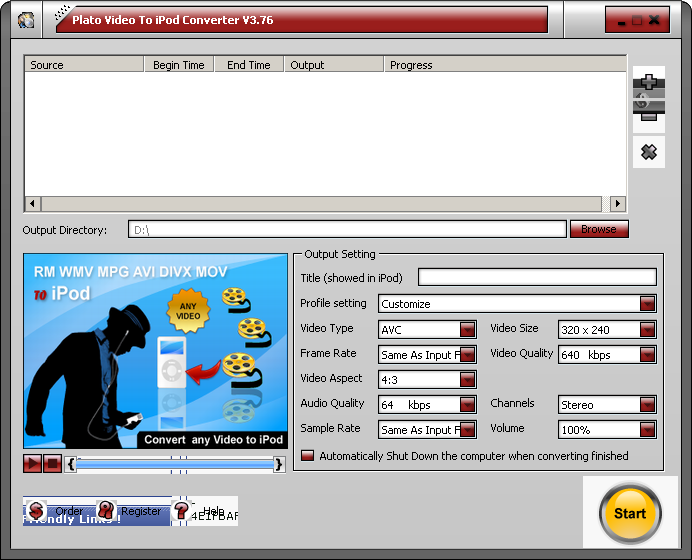Play the video preview
The image size is (692, 560).
pos(32,464)
